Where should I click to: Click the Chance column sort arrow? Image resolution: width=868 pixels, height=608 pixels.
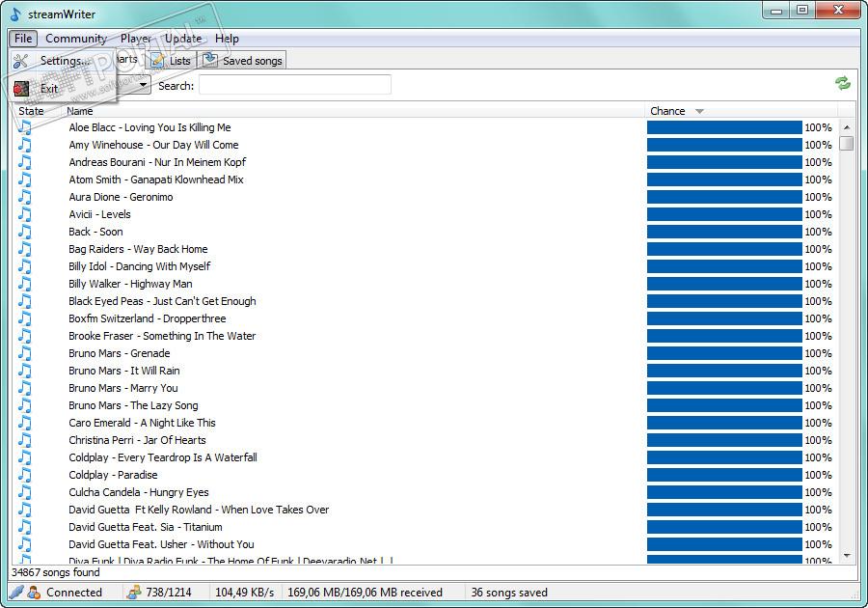click(x=699, y=111)
